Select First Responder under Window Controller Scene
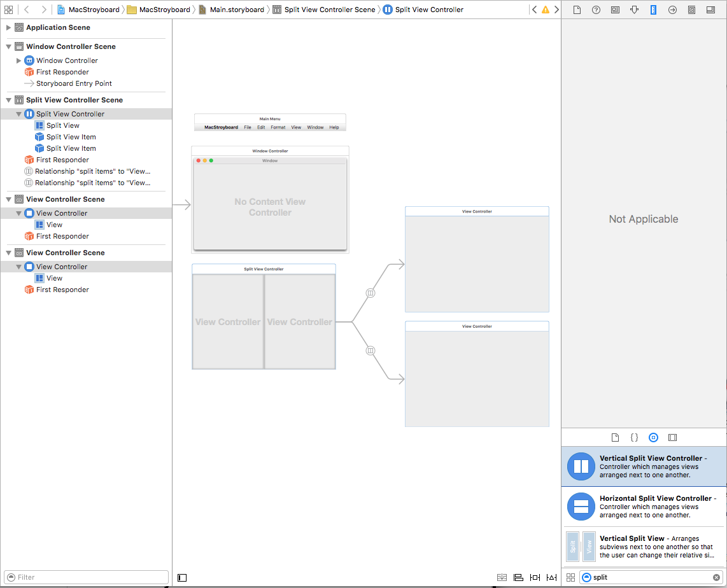727x588 pixels. 62,72
